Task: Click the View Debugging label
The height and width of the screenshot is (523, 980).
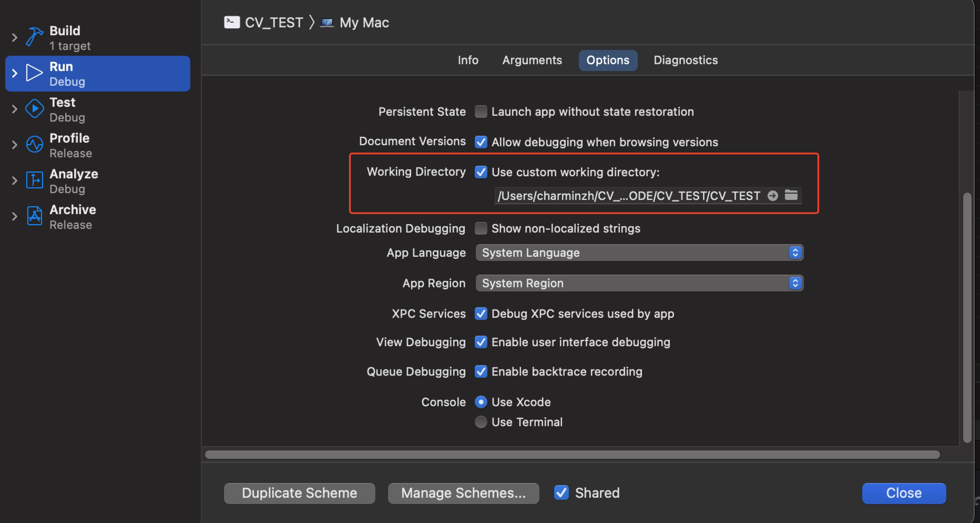Action: click(421, 342)
